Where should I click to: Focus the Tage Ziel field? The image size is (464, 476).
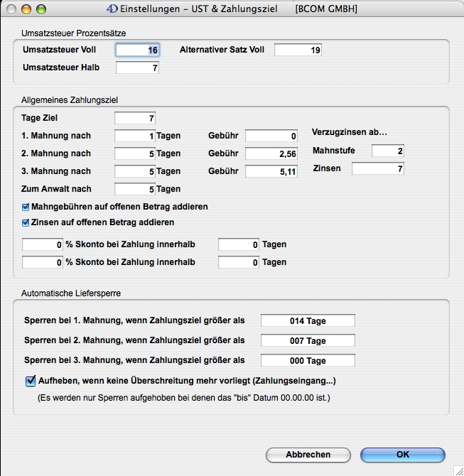[134, 118]
